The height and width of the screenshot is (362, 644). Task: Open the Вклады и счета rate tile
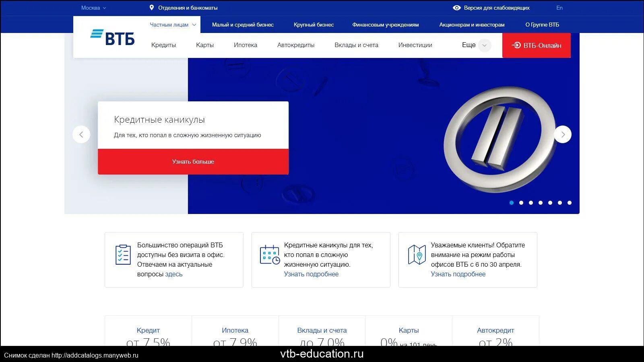[322, 331]
